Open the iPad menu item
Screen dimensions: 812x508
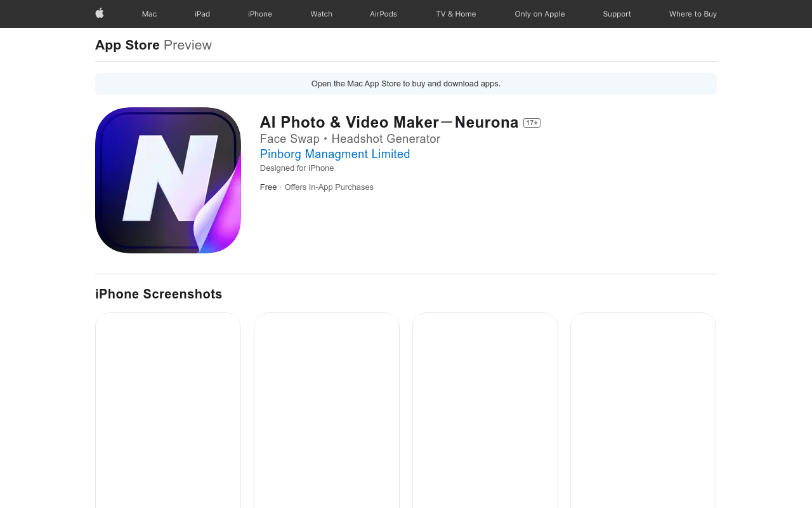[202, 14]
